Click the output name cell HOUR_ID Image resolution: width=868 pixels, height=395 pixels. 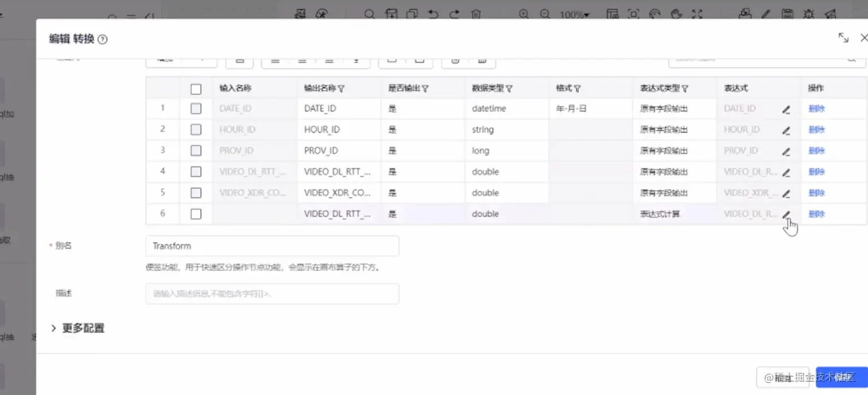coord(339,130)
